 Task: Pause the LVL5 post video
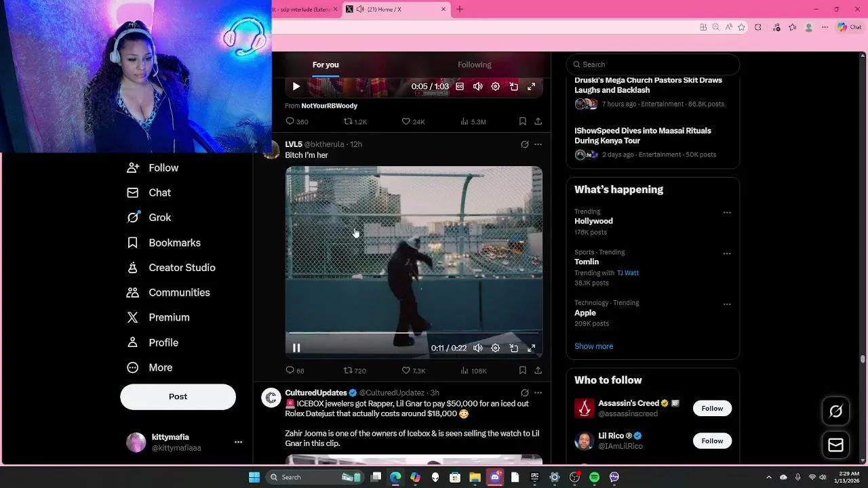296,348
